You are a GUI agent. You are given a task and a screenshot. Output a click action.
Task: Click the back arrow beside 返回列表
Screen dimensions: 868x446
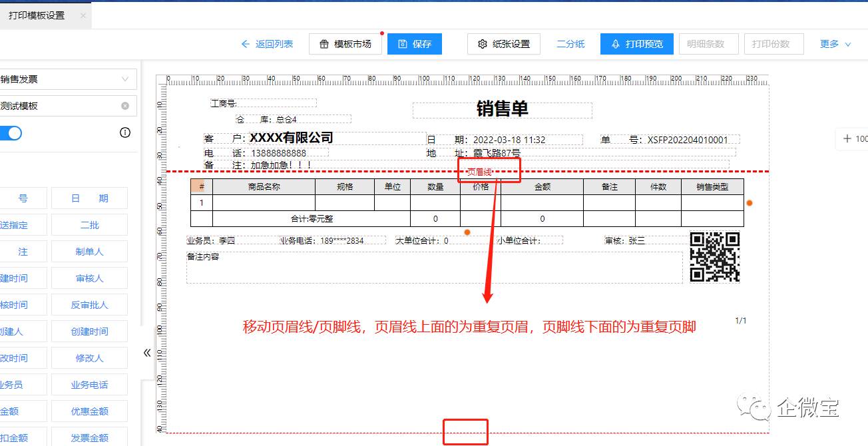pos(245,44)
